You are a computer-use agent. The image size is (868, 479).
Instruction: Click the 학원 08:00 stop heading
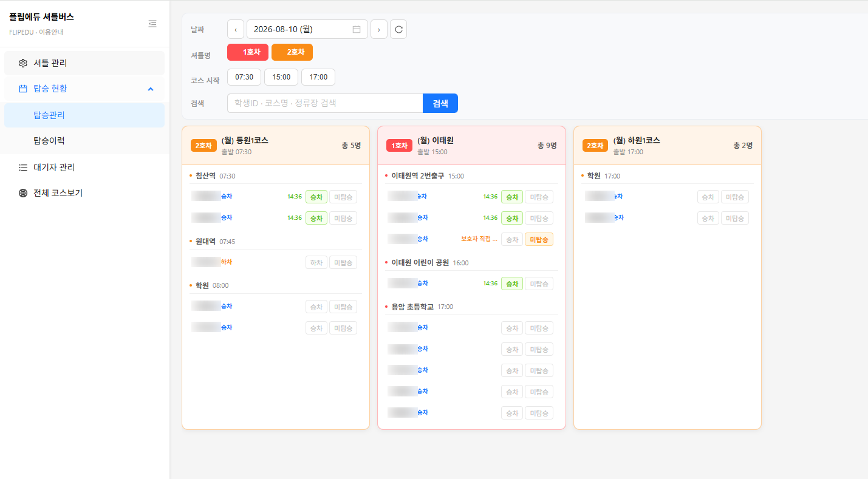click(x=212, y=285)
